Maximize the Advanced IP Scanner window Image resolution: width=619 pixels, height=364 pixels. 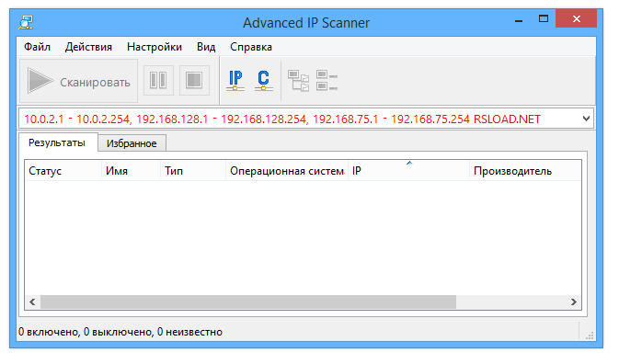coord(544,19)
